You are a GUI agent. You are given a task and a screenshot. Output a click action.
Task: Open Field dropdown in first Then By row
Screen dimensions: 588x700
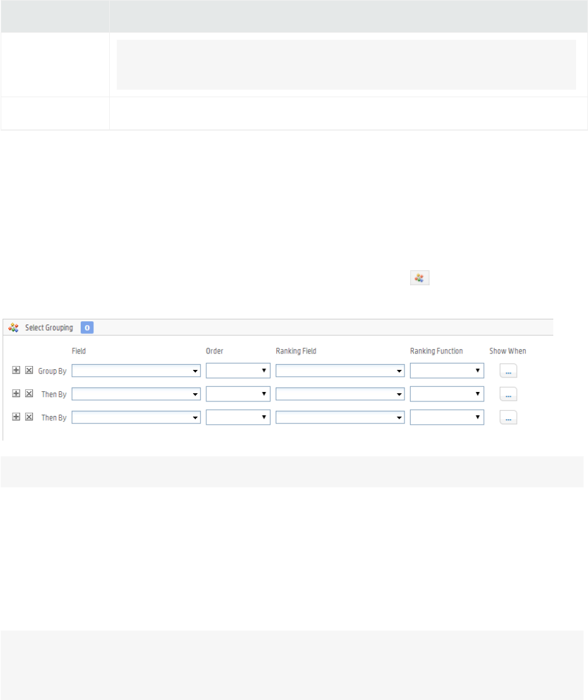136,394
